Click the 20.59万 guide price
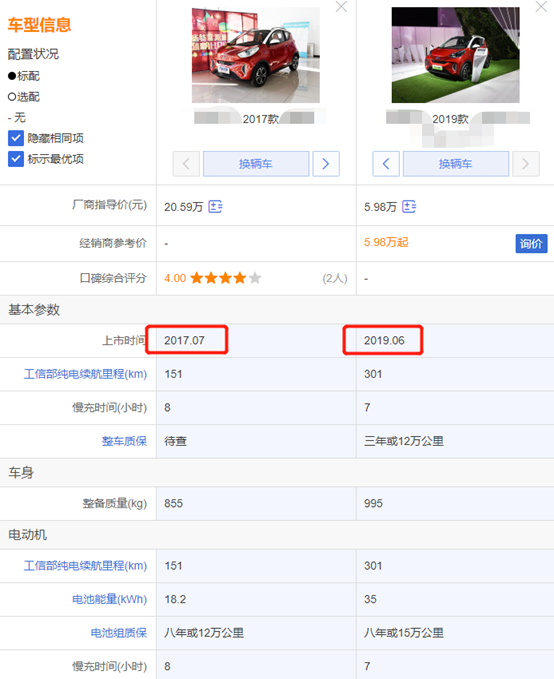This screenshot has height=679, width=554. [x=184, y=207]
